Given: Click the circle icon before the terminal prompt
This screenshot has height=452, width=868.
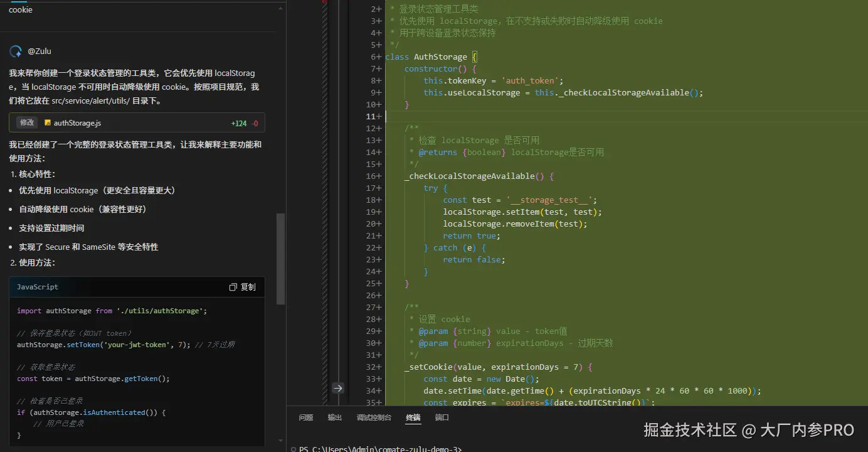Looking at the screenshot, I should 292,449.
